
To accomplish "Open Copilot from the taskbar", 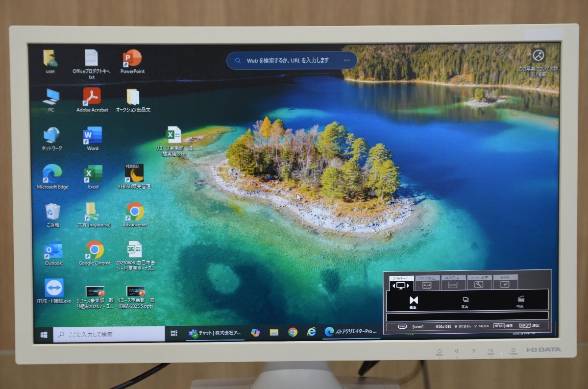I will [x=255, y=332].
